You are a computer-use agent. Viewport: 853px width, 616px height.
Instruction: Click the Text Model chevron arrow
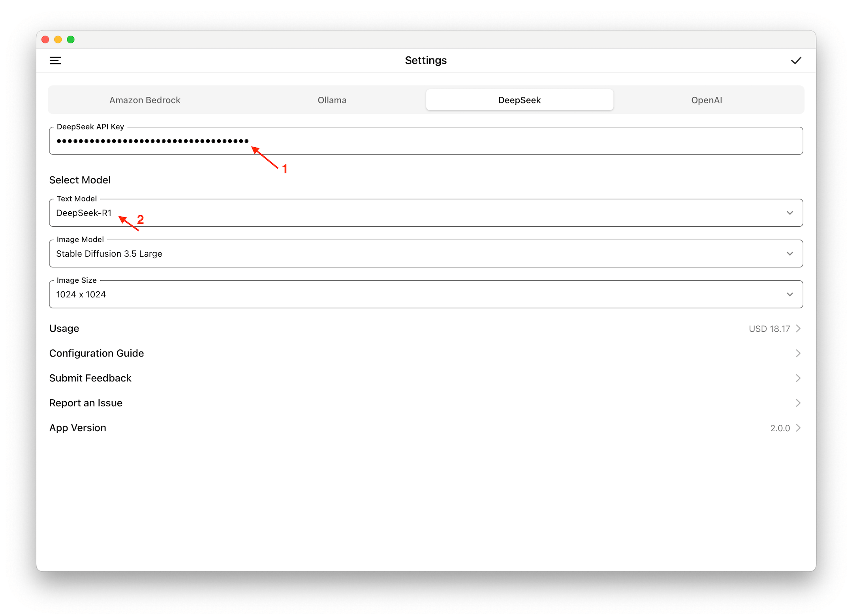(x=790, y=213)
